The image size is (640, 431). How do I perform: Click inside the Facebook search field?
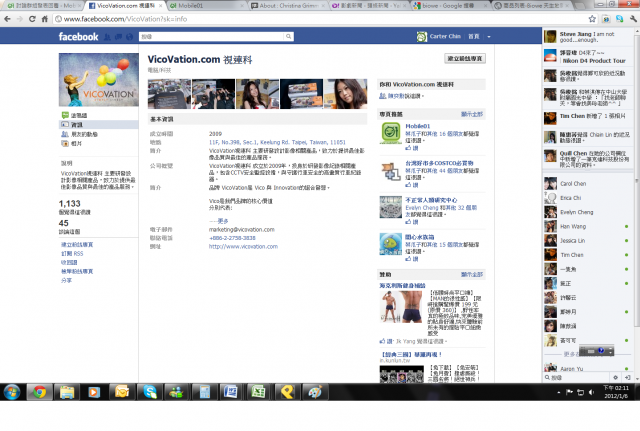[211, 36]
